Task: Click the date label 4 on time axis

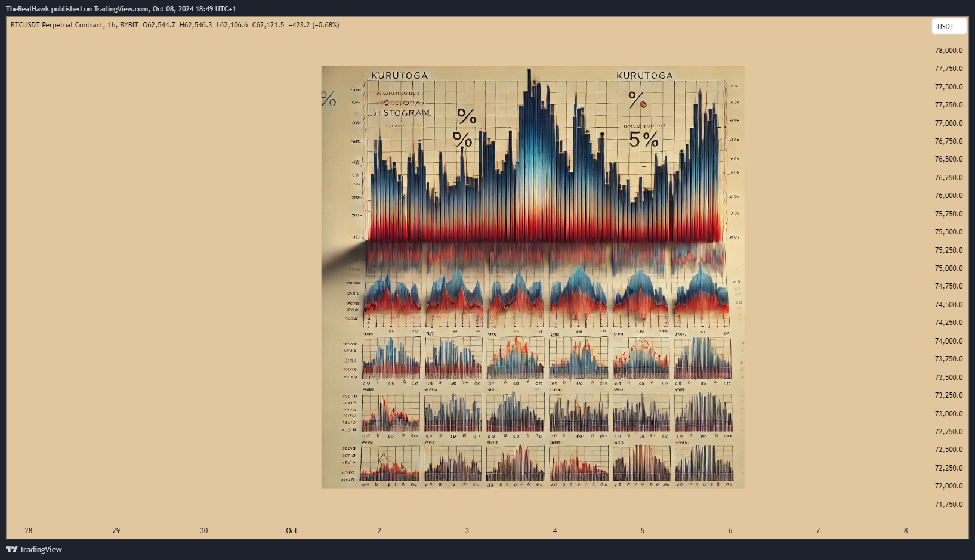Action: (555, 531)
